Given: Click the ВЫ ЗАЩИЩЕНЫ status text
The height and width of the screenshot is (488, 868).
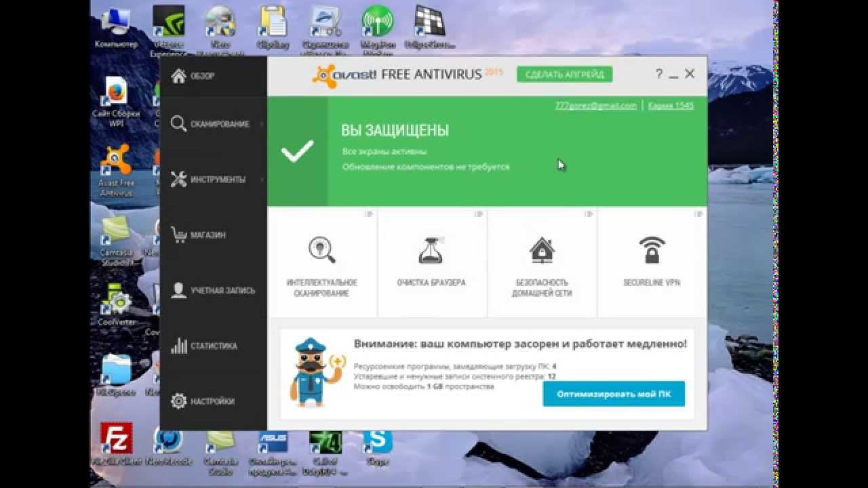Looking at the screenshot, I should (395, 131).
